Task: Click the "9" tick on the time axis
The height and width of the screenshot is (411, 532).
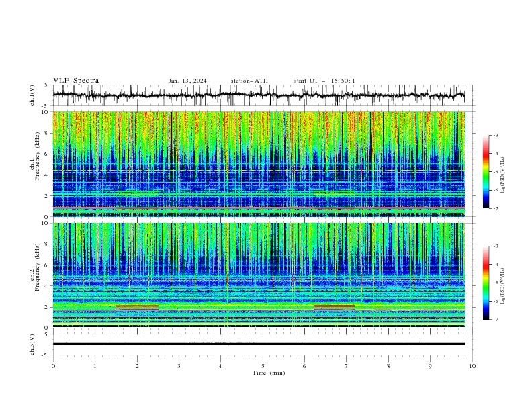Action: tap(430, 366)
